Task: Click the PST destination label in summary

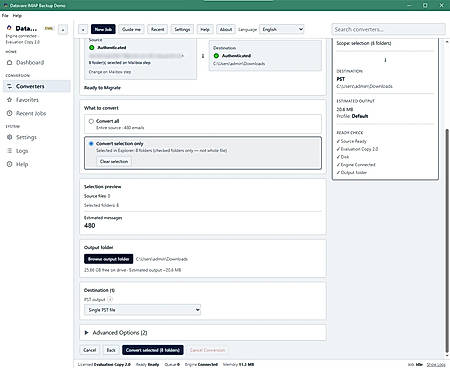Action: [x=341, y=79]
